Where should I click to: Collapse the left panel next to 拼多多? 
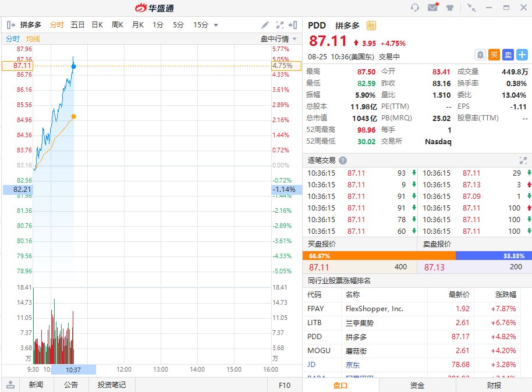[10, 25]
